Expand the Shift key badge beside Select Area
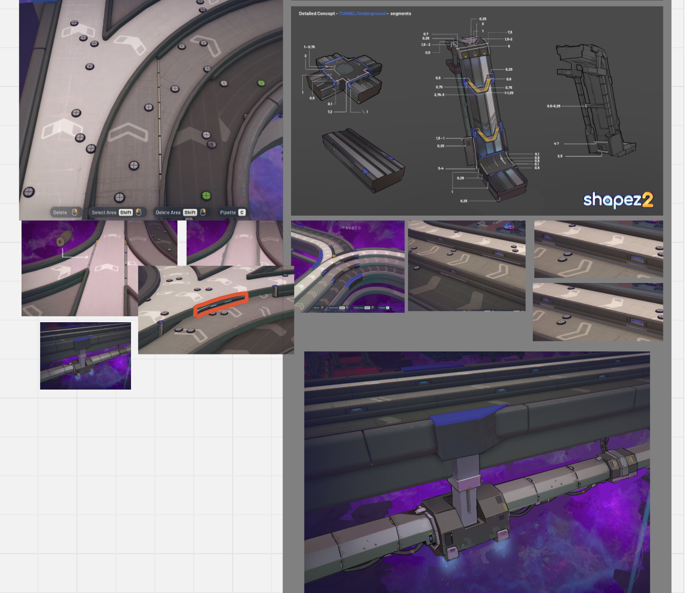 click(x=126, y=212)
